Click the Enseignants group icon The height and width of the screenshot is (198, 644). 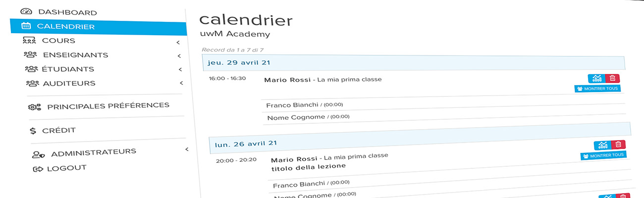click(30, 55)
